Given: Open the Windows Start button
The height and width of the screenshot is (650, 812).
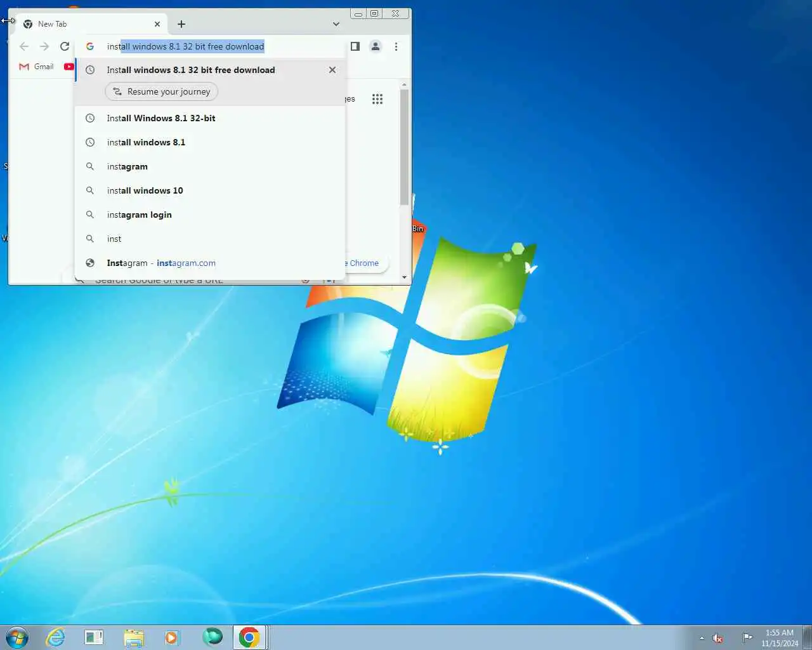Looking at the screenshot, I should coord(17,637).
